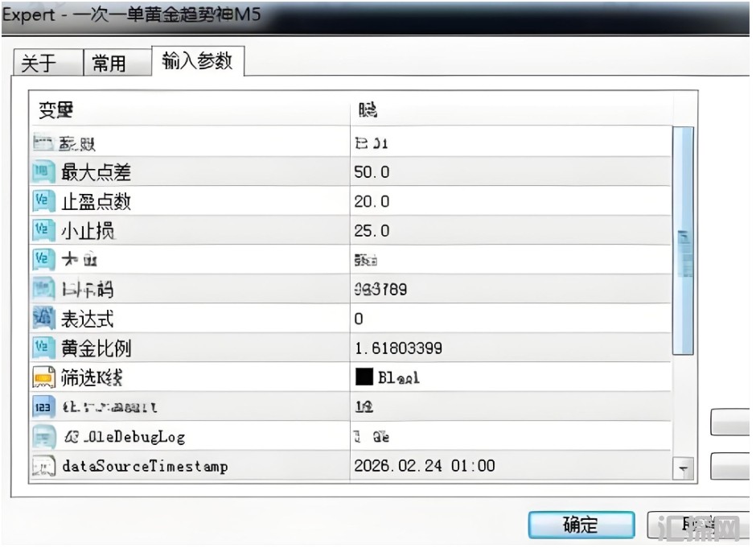This screenshot has height=548, width=756.
Task: Click the scrollbar down arrow
Action: coord(683,468)
